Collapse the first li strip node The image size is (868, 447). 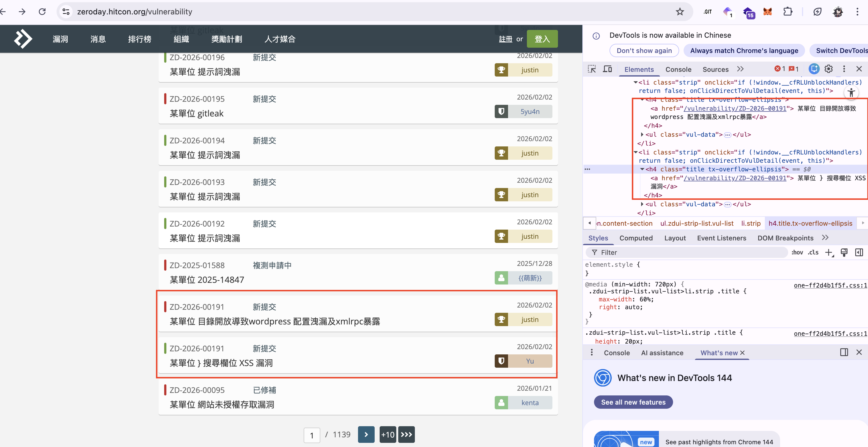coord(636,82)
